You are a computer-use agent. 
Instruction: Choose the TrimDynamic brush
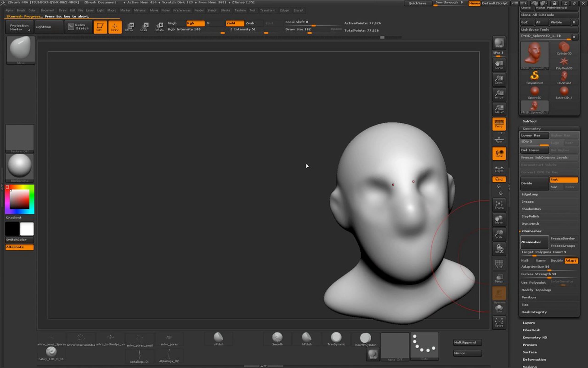tap(336, 339)
